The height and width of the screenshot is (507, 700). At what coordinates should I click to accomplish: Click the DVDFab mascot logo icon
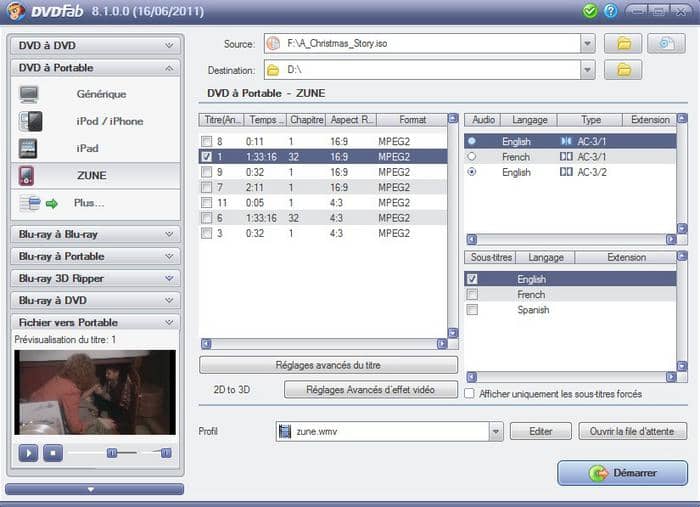16,11
